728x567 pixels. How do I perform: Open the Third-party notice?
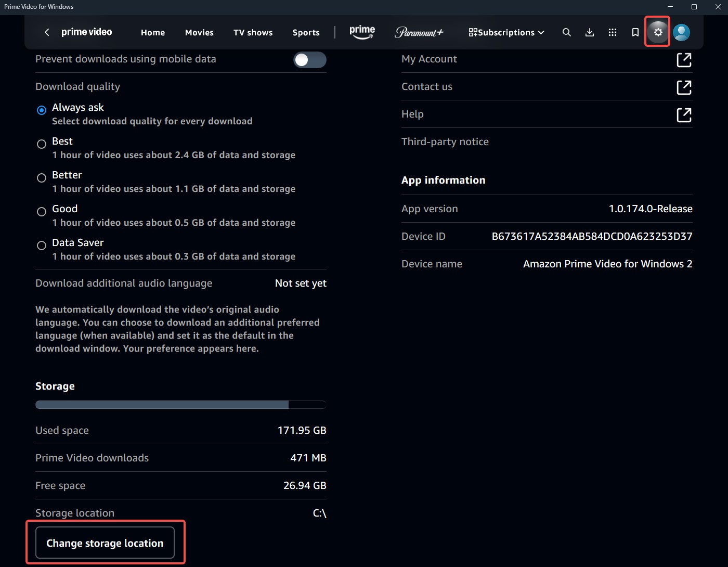point(445,141)
